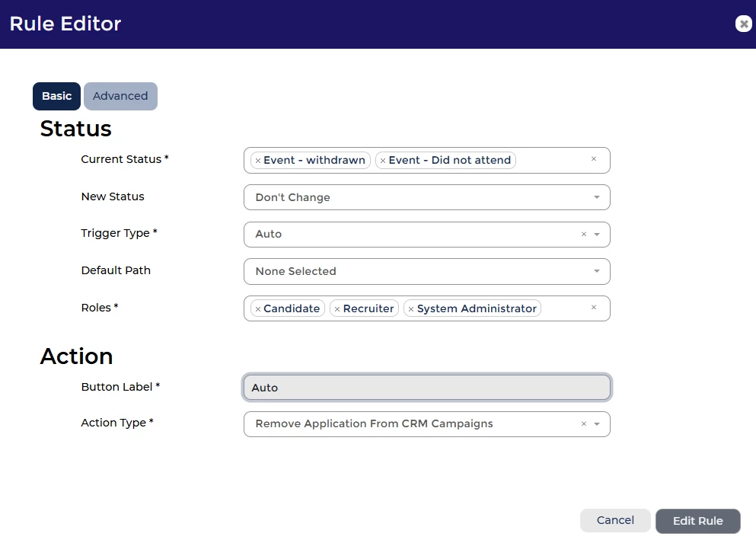Expand the Action Type dropdown arrow
Image resolution: width=756 pixels, height=543 pixels.
coord(597,424)
